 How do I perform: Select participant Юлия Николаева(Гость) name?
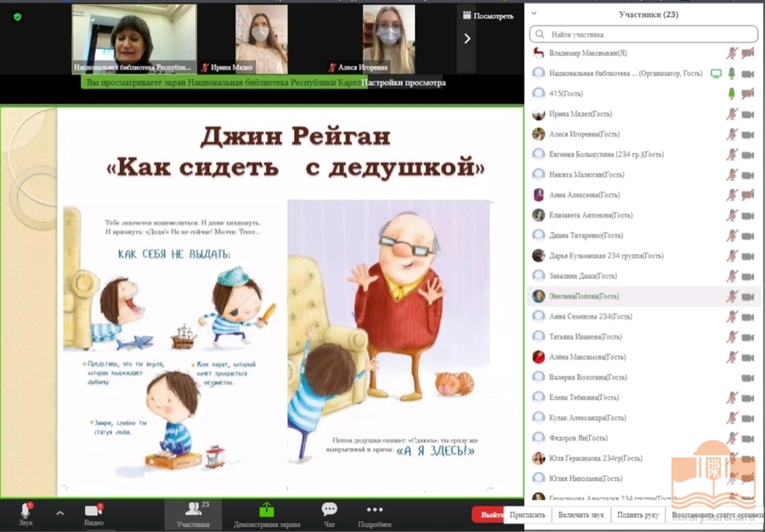(x=586, y=478)
